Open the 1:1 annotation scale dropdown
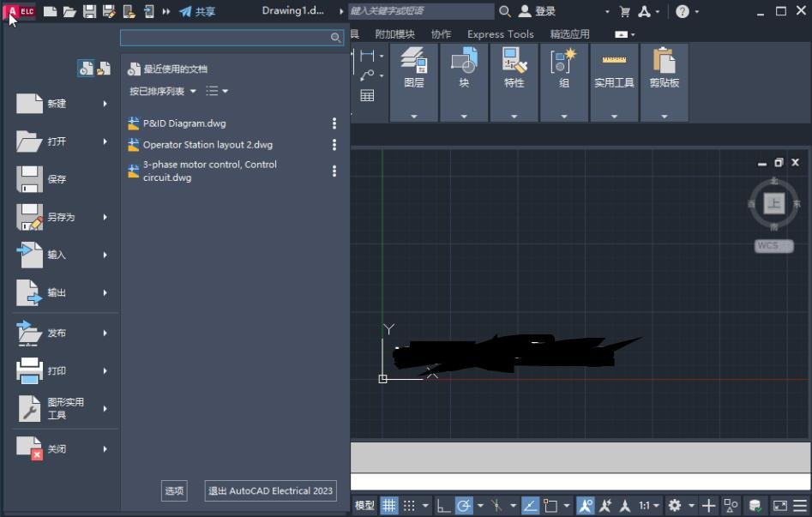This screenshot has height=517, width=812. (x=648, y=505)
